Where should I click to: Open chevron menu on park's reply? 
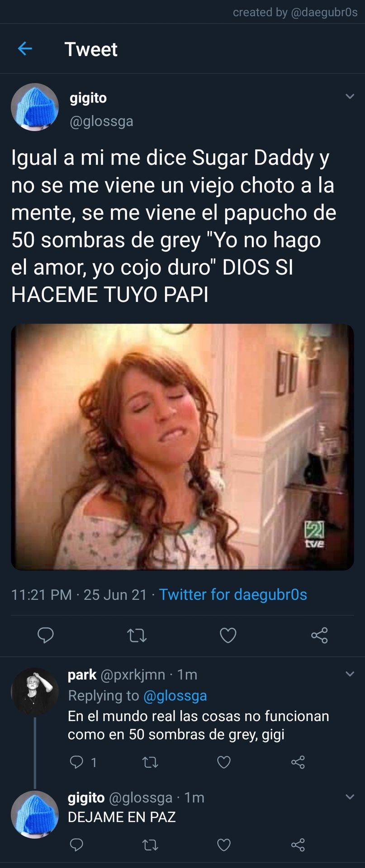pos(350,674)
